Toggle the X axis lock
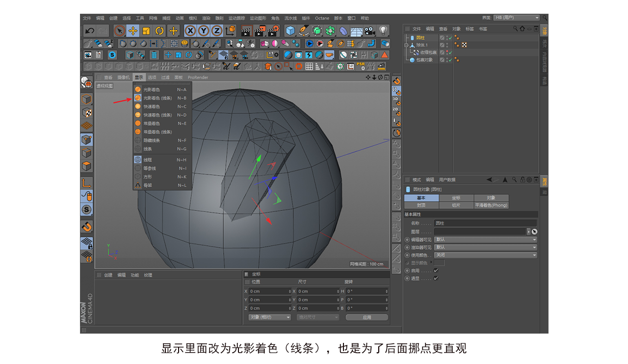 click(190, 31)
